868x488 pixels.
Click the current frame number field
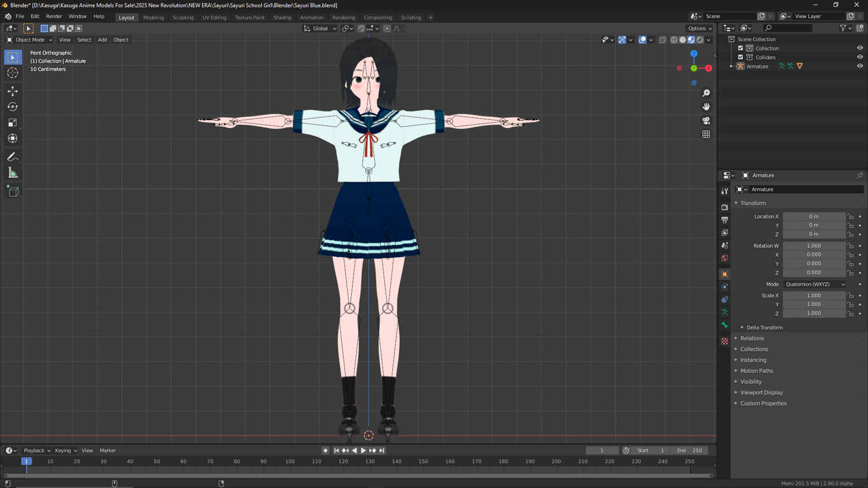[x=602, y=450]
